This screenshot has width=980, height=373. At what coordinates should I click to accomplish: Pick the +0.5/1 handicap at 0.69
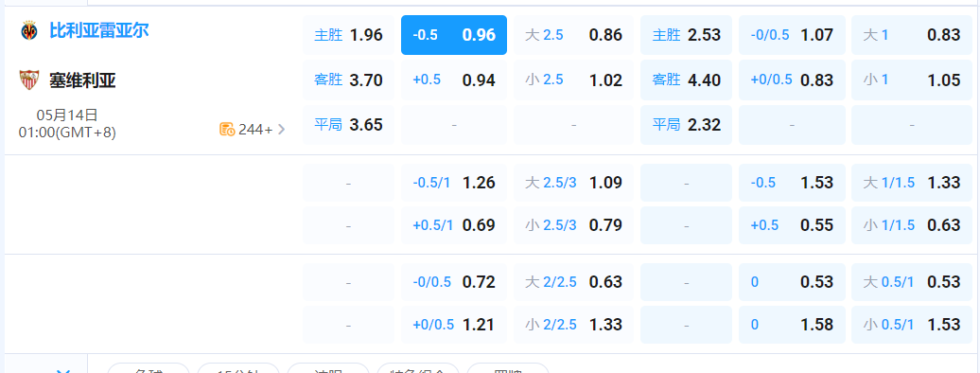pos(454,225)
